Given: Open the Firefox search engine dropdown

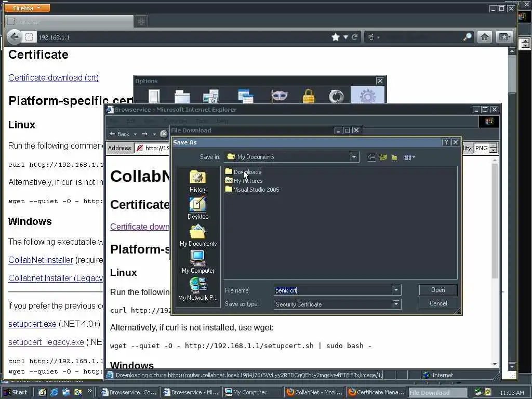Looking at the screenshot, I should click(373, 37).
